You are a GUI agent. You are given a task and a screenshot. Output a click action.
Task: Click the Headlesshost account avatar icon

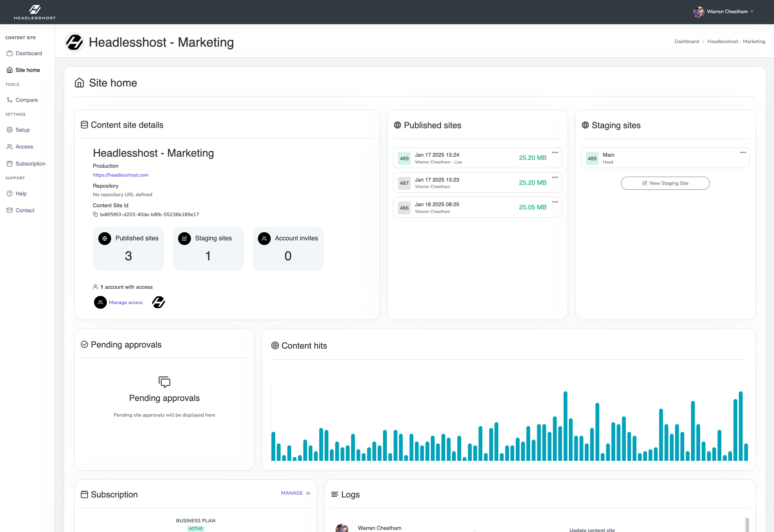tap(159, 302)
